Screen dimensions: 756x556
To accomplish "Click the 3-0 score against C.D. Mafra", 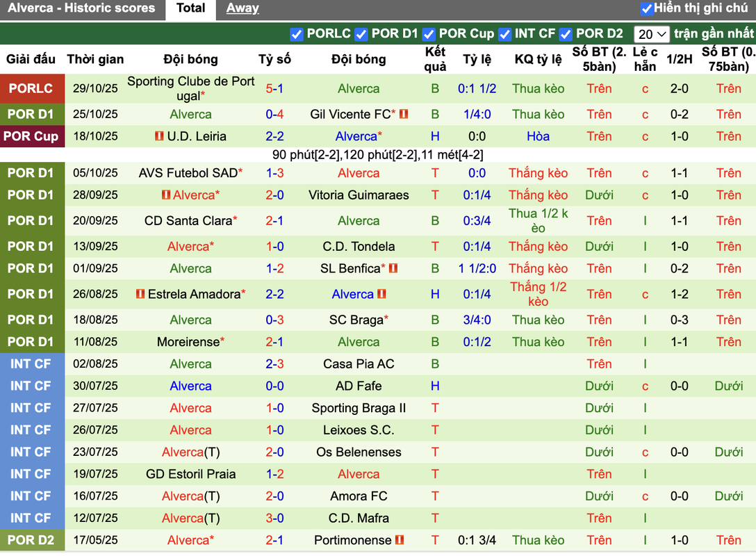I will pyautogui.click(x=275, y=518).
